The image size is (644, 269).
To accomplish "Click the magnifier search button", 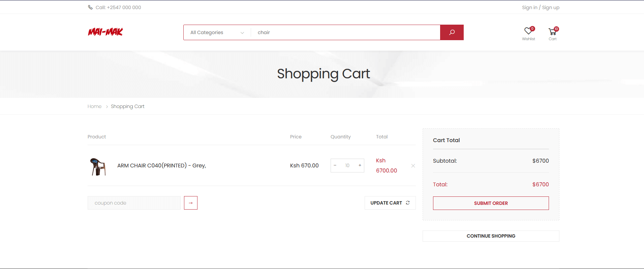I will pyautogui.click(x=452, y=32).
